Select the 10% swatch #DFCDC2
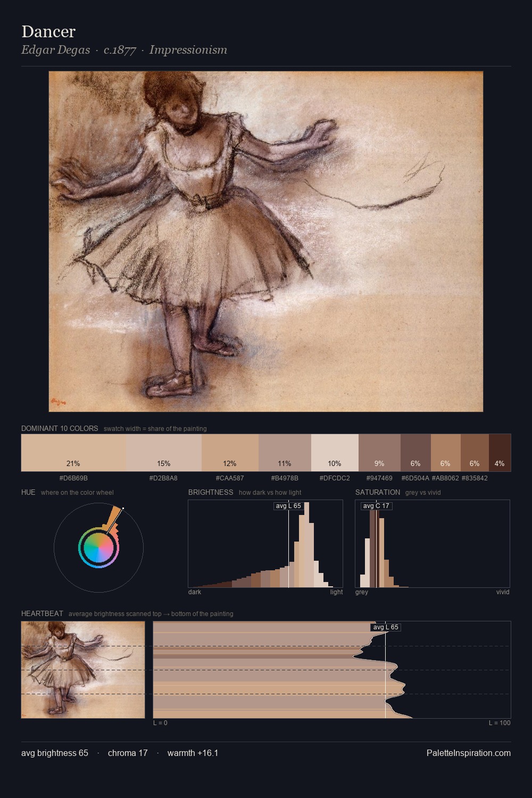The image size is (532, 798). click(335, 453)
